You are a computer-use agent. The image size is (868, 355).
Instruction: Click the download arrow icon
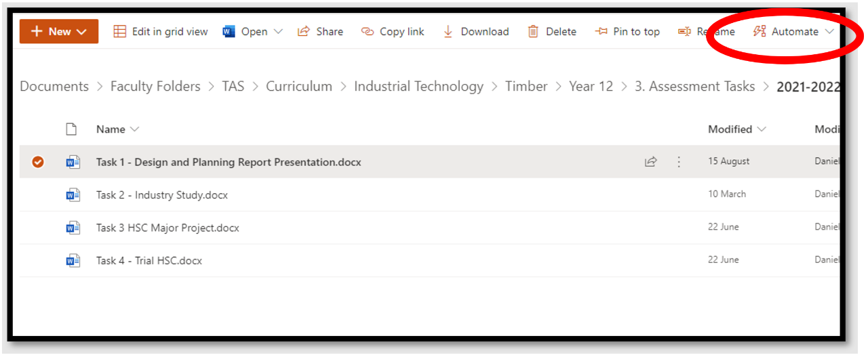coord(448,31)
